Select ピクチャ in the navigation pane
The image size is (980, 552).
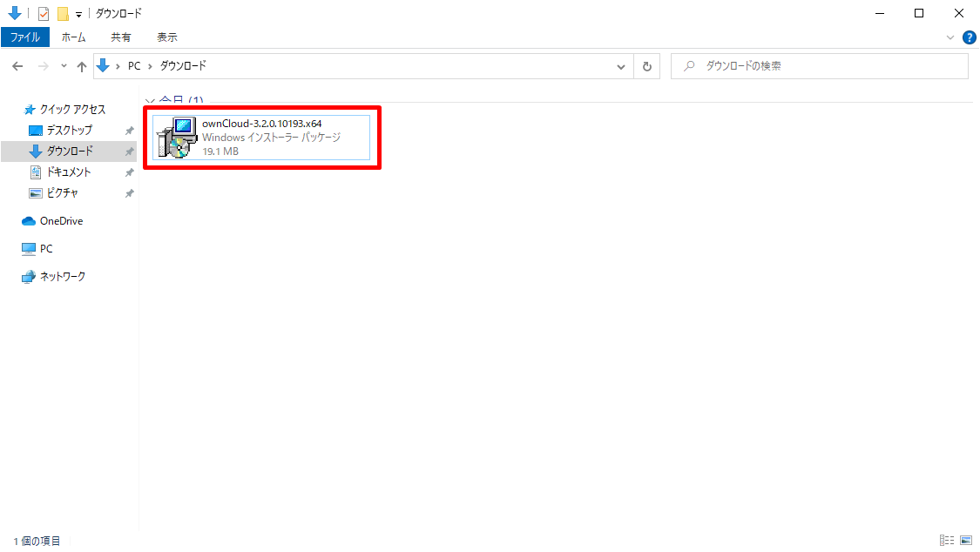click(63, 193)
